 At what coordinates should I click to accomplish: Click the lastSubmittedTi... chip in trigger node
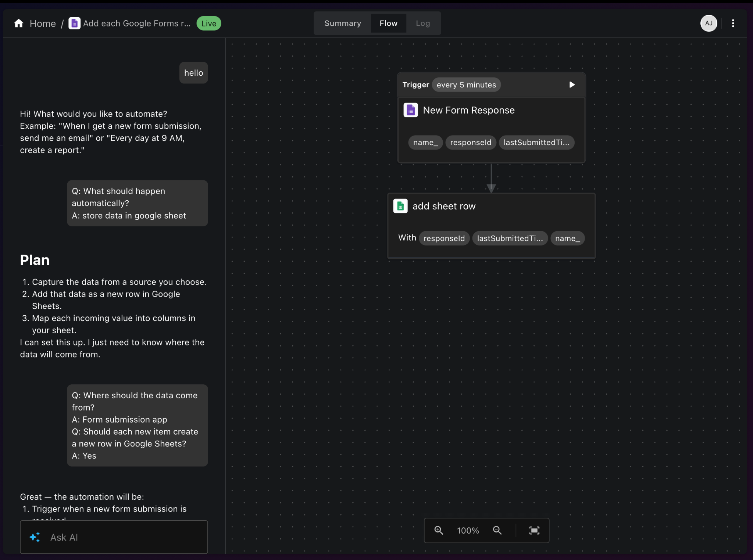click(x=536, y=143)
